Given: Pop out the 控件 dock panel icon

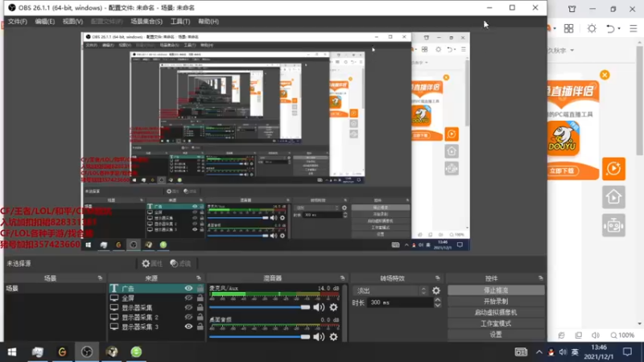Looking at the screenshot, I should click(x=540, y=278).
